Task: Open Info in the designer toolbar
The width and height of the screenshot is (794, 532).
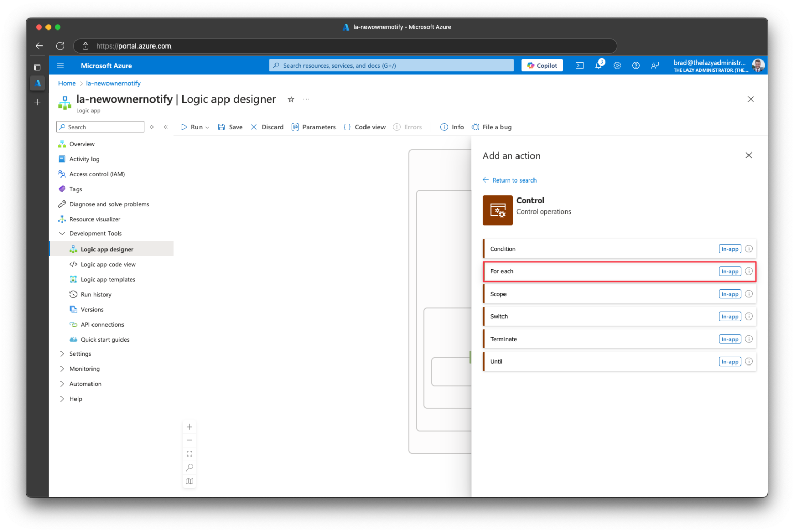Action: [452, 127]
